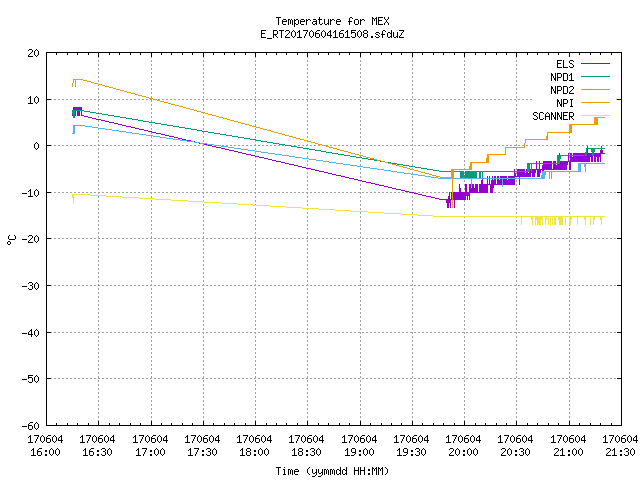Click the yellow SCANNER spikes after 20:30
Viewport: 640px width, 480px height.
pos(562,221)
